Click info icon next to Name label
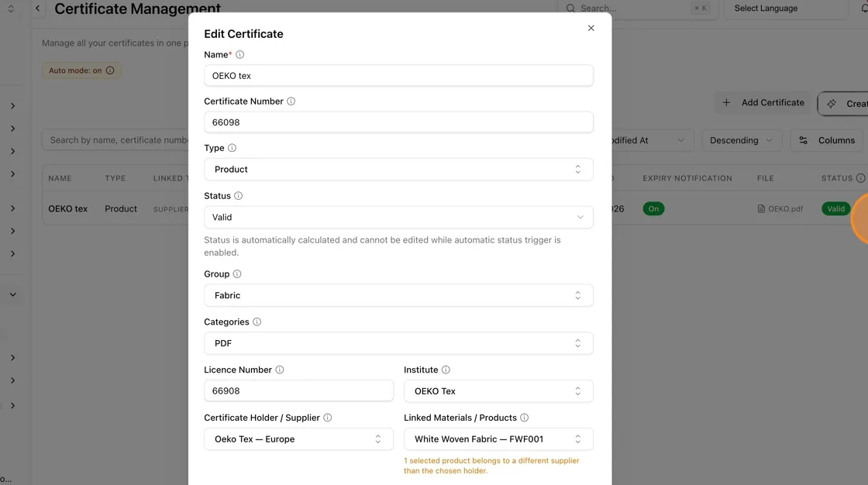 coord(239,55)
